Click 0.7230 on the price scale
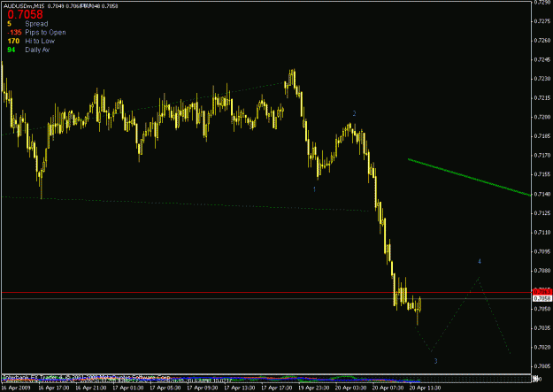The height and width of the screenshot is (392, 553). 542,79
